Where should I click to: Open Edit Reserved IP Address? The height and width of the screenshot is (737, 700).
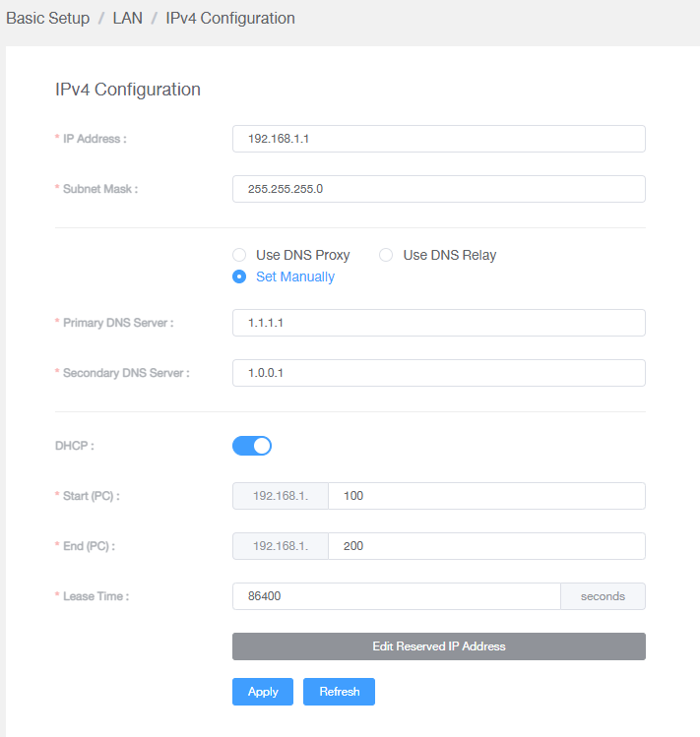(x=439, y=646)
